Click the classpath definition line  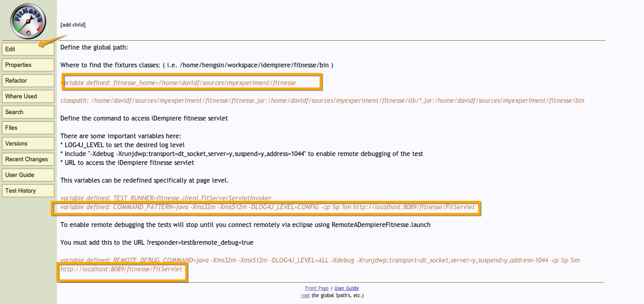(x=322, y=101)
